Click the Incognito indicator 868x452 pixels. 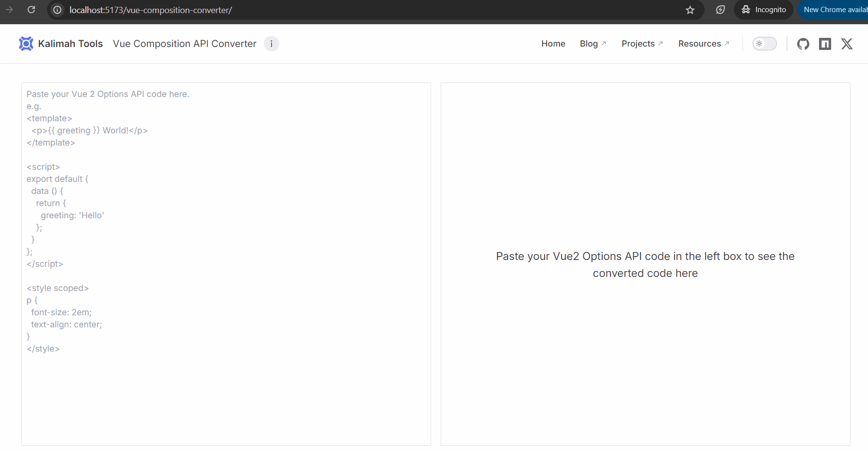tap(764, 10)
